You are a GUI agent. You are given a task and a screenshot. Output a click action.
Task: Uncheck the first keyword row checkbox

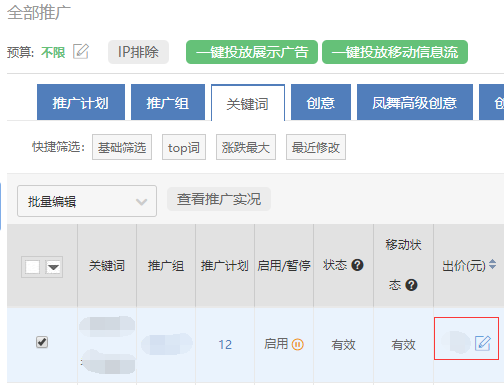[x=42, y=342]
